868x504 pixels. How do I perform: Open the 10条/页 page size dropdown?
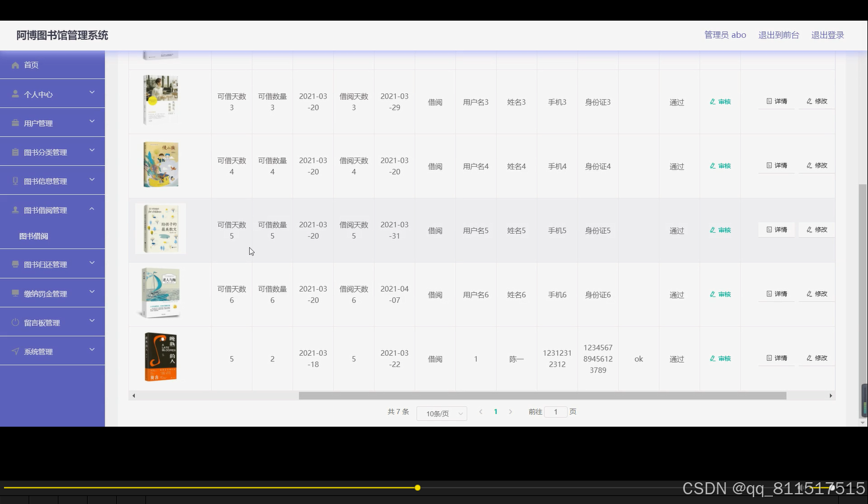[x=442, y=414]
